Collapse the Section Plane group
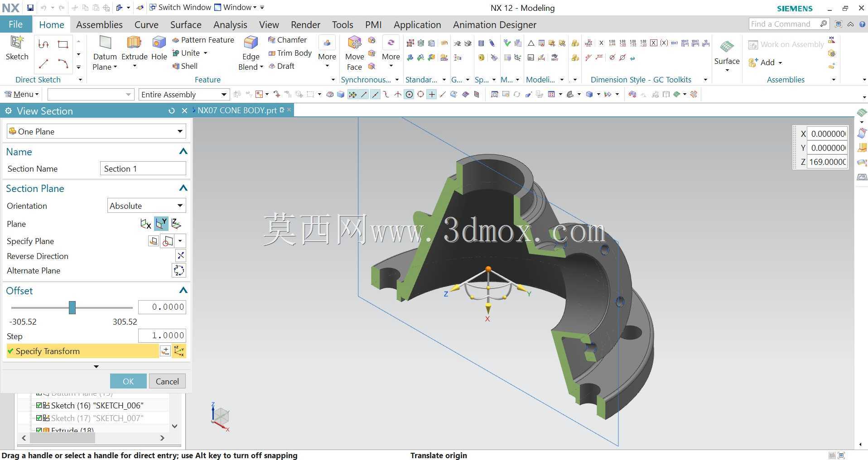Image resolution: width=868 pixels, height=460 pixels. click(x=183, y=188)
